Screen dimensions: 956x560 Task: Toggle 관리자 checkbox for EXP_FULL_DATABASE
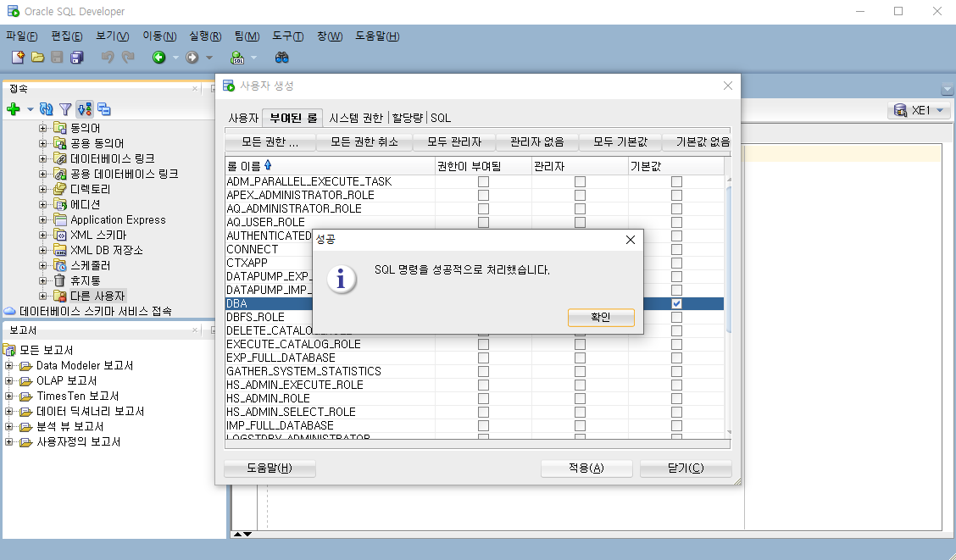tap(580, 358)
